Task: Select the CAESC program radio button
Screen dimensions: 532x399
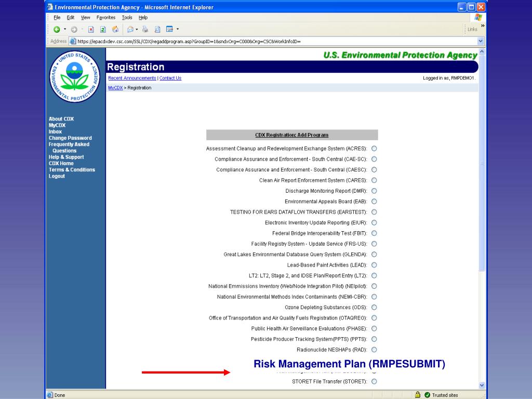Action: click(374, 170)
